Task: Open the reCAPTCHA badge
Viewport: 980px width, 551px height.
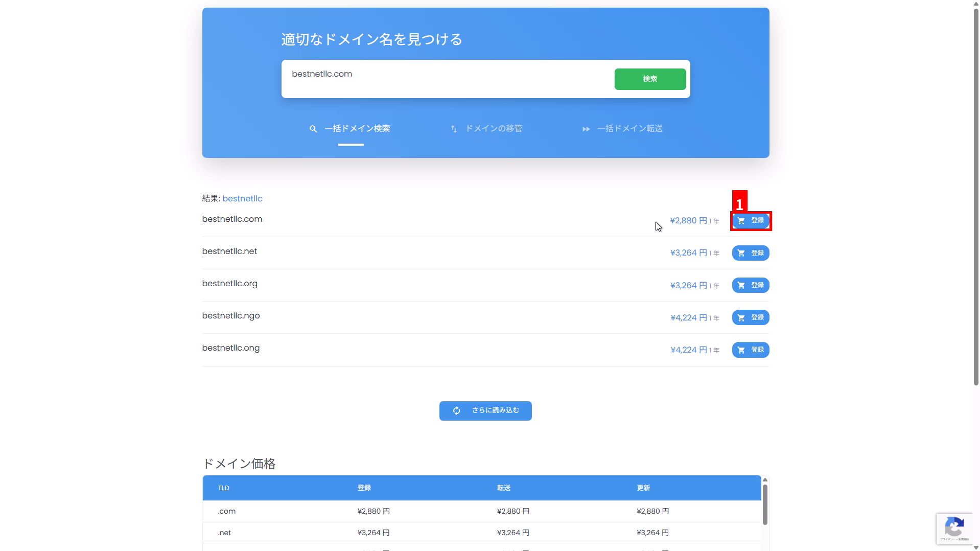Action: coord(954,528)
